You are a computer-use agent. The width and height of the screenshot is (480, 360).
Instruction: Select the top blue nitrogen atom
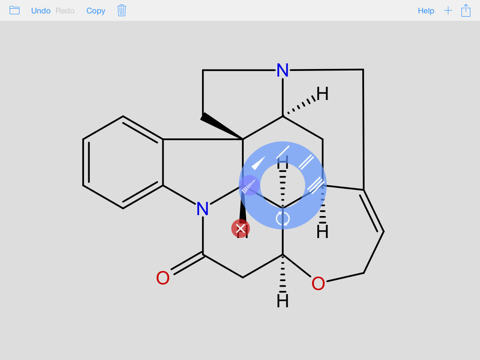[283, 70]
